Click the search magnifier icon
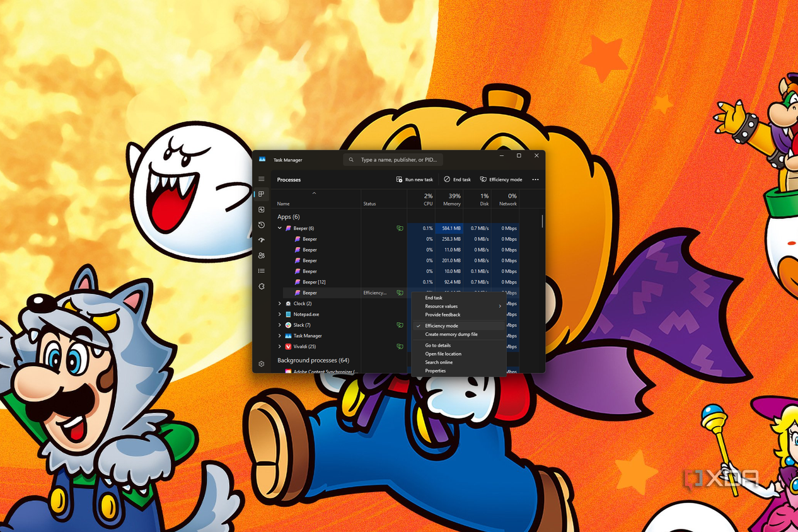The width and height of the screenshot is (798, 532). [x=352, y=160]
